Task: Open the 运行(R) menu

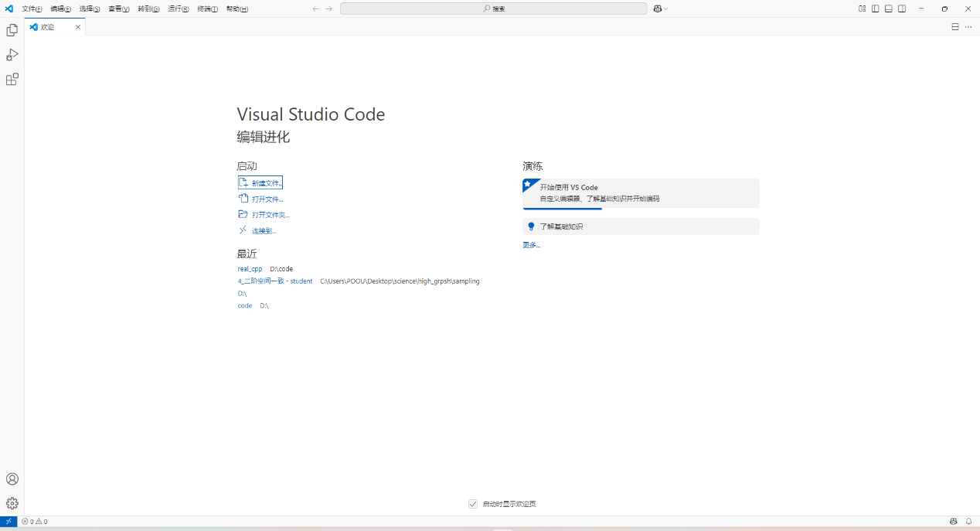Action: click(x=179, y=9)
